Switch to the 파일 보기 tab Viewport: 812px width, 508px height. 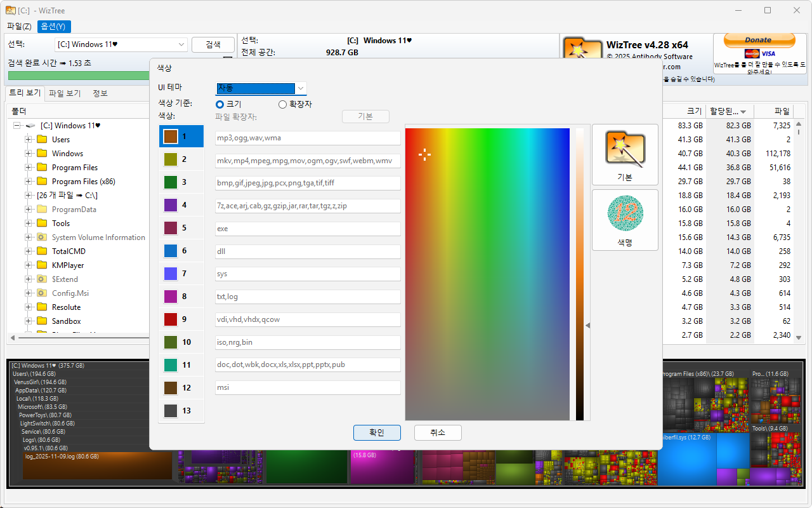click(x=65, y=93)
